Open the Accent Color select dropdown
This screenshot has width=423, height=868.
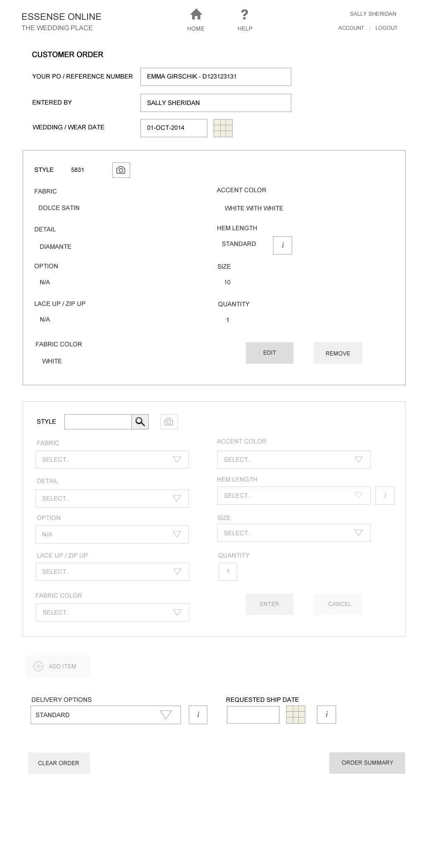coord(294,460)
